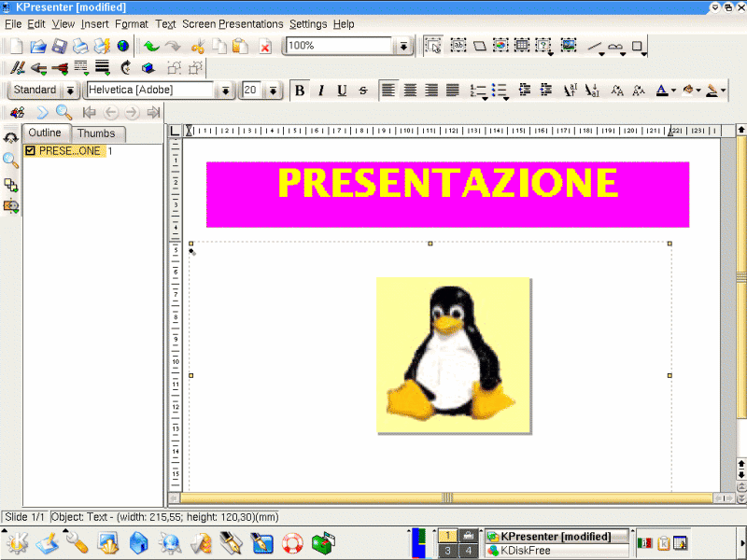The height and width of the screenshot is (560, 747).
Task: Expand the line tool options arrow
Action: point(601,54)
